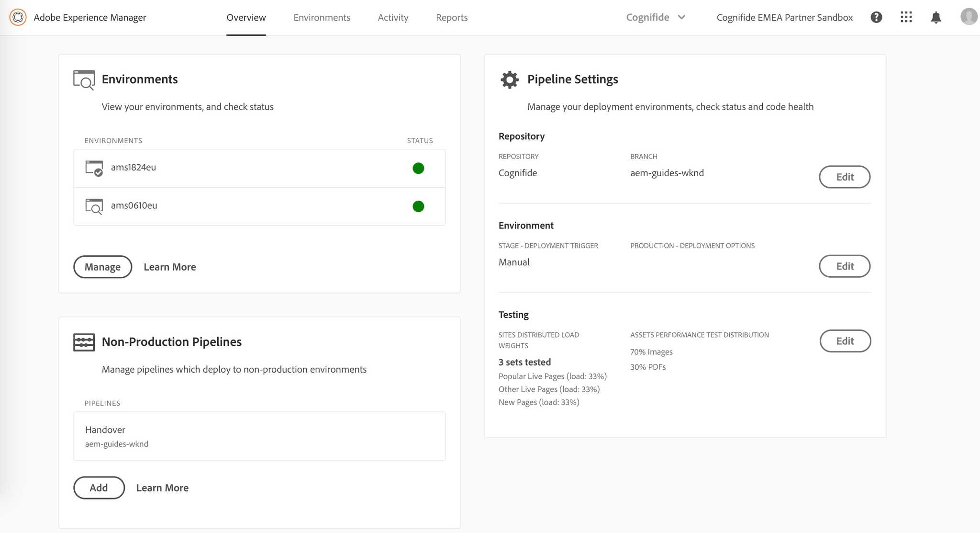Click the Cognifide repository value
The height and width of the screenshot is (533, 980).
pos(518,173)
